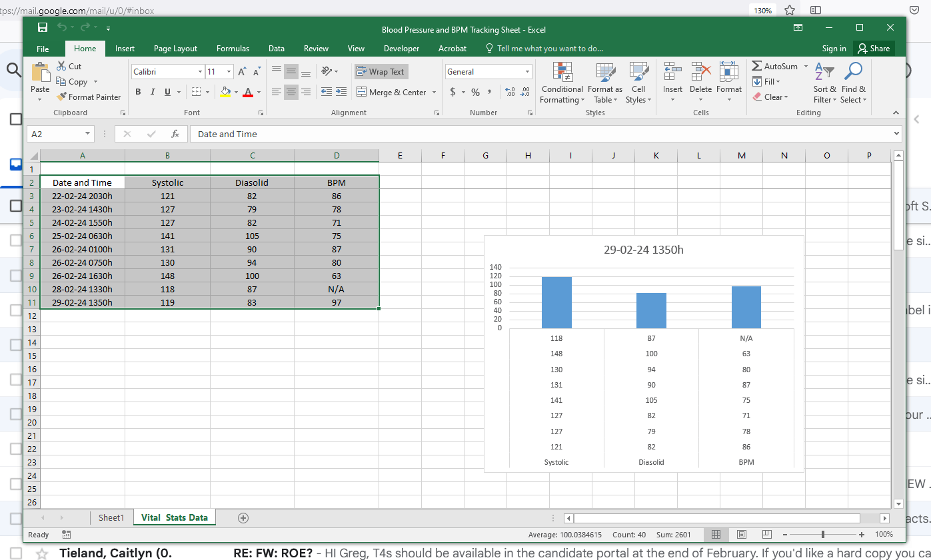Open the font size 11 dropdown
Viewport: 931px width, 560px height.
point(229,71)
